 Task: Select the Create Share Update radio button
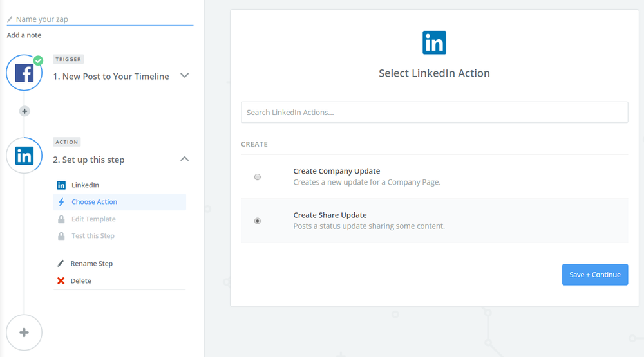[258, 221]
